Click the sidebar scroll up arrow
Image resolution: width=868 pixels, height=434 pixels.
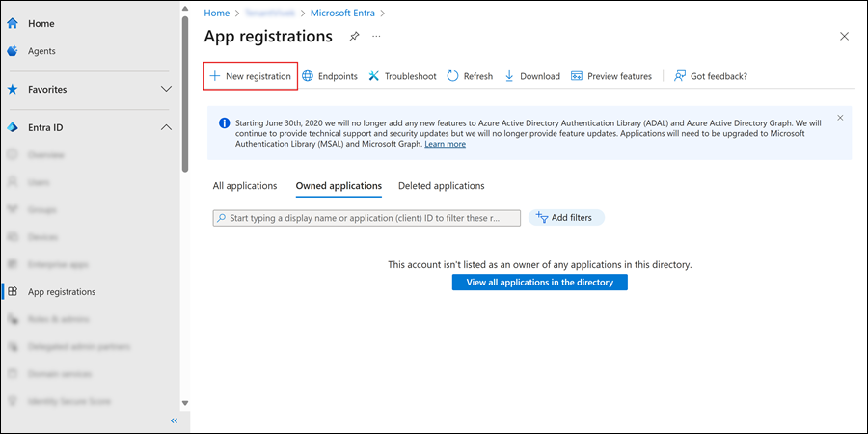pyautogui.click(x=185, y=7)
